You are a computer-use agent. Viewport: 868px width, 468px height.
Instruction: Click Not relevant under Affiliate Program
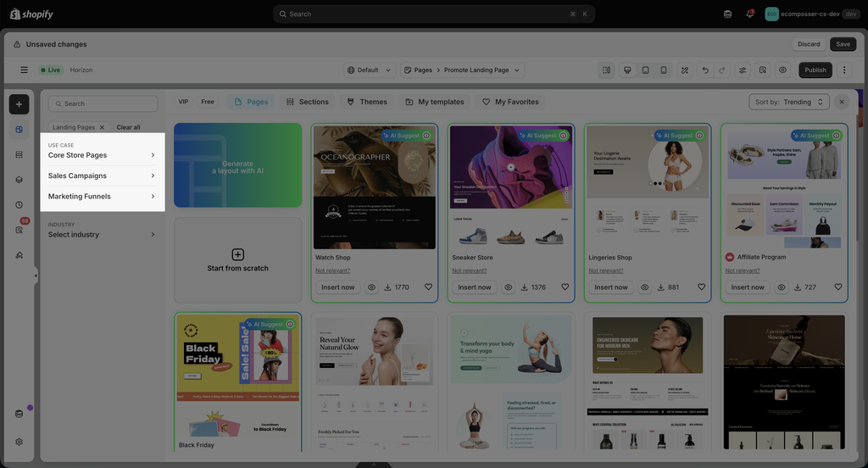click(743, 270)
